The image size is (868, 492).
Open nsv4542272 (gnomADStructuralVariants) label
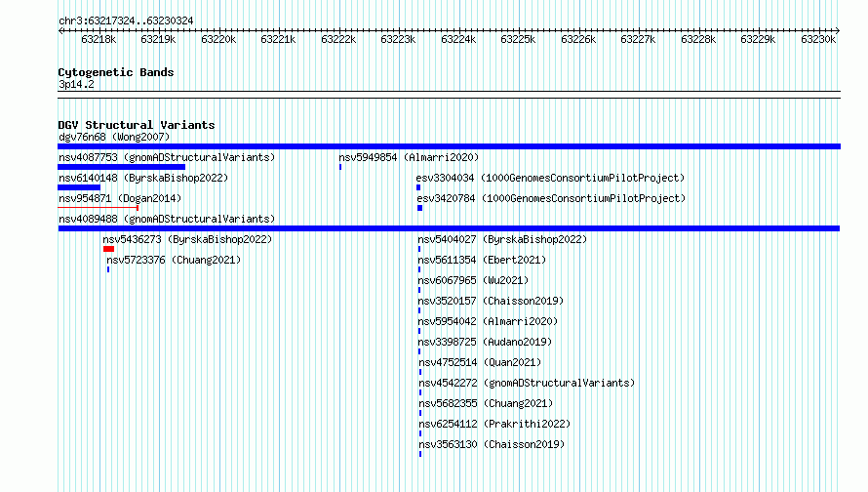click(x=527, y=383)
